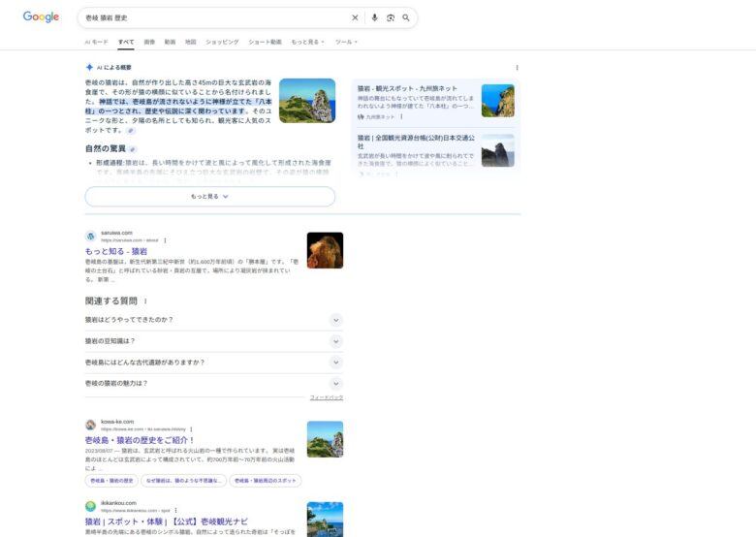Open search by image camera icon
The width and height of the screenshot is (756, 537).
391,17
